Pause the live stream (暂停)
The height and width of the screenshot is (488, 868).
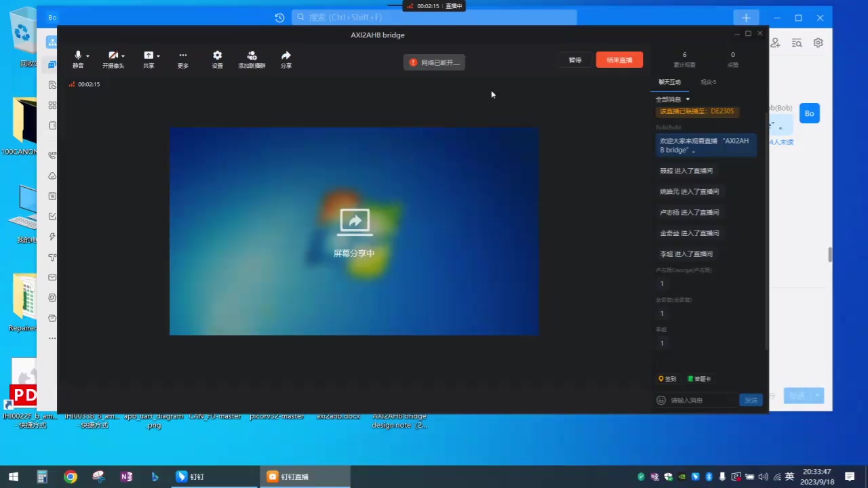575,60
